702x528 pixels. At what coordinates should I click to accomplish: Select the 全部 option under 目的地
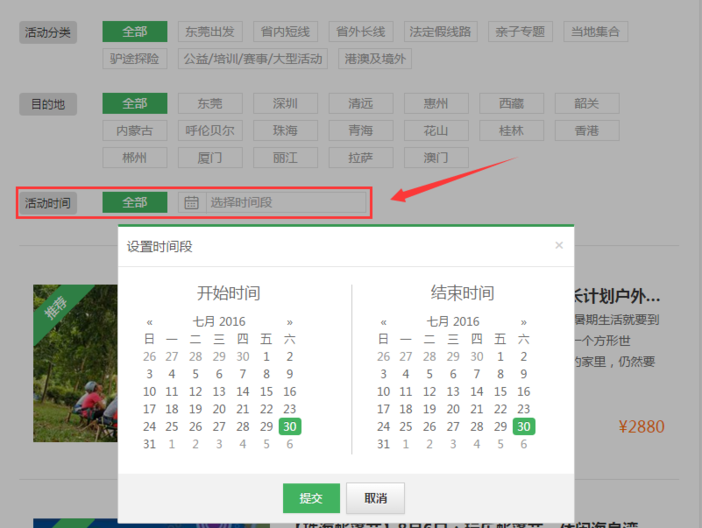135,104
